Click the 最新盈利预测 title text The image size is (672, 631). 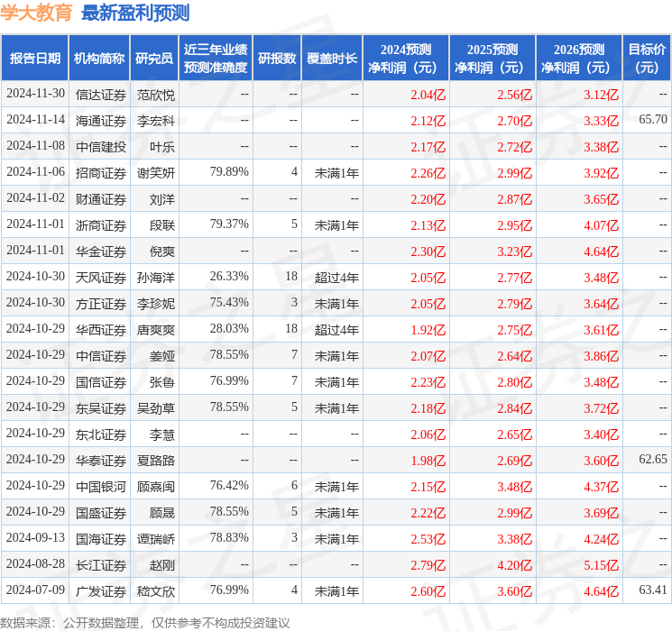pyautogui.click(x=135, y=13)
